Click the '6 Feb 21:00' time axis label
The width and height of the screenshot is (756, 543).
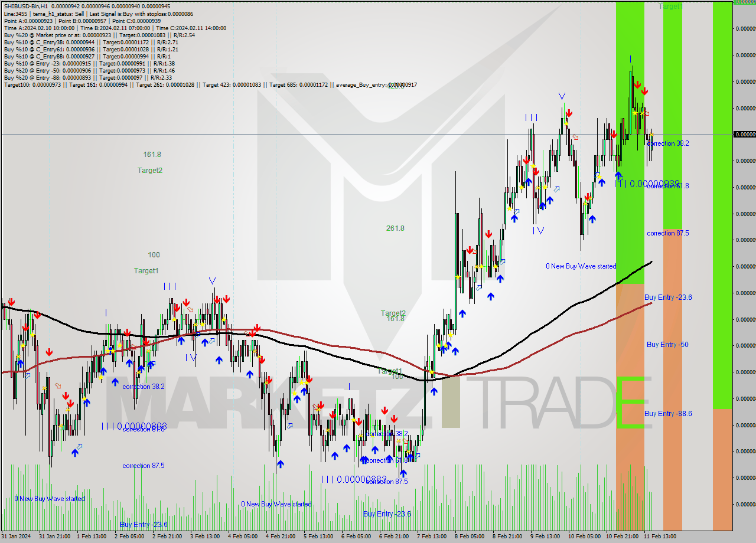point(394,537)
